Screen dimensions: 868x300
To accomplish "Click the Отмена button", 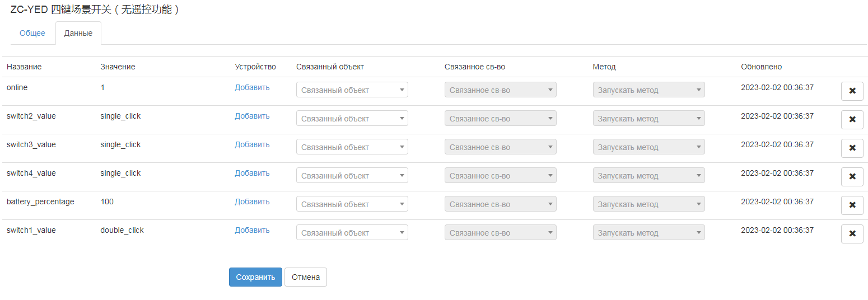I will (305, 277).
